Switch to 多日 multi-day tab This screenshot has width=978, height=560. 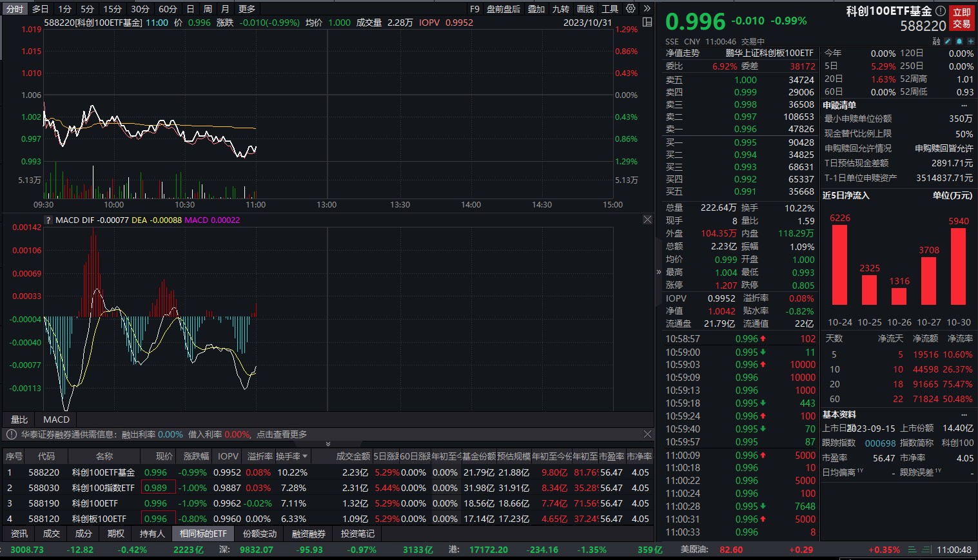(41, 8)
